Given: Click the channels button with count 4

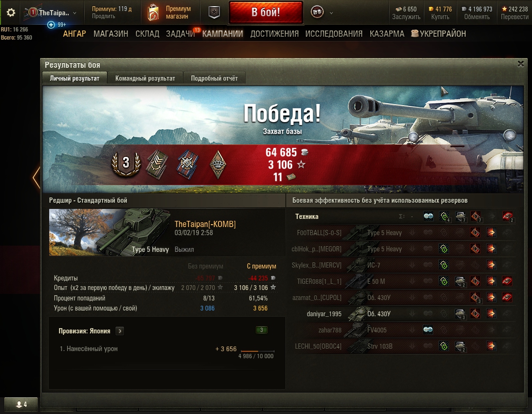Looking at the screenshot, I should pos(21,404).
